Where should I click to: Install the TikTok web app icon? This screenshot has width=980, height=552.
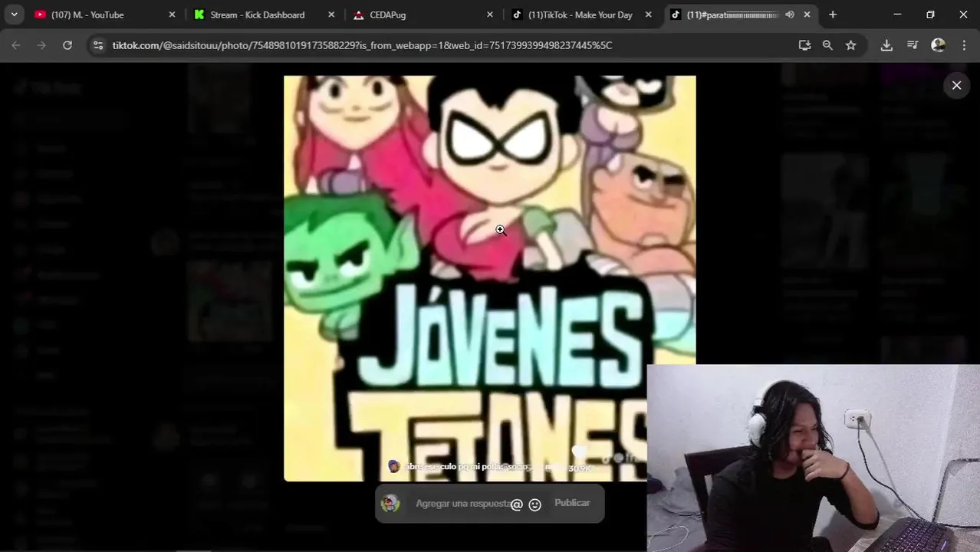(804, 45)
